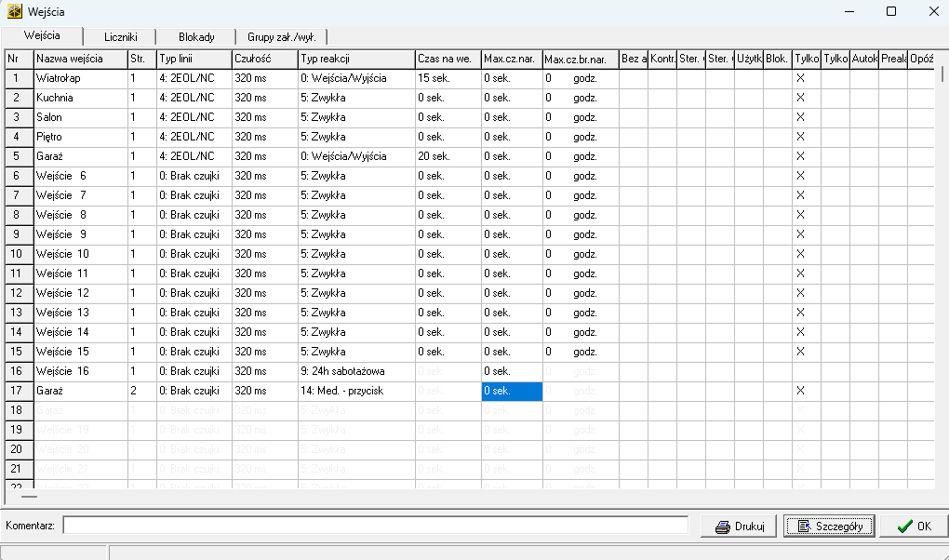
Task: Toggle the X mark in the Wejście 6 row
Action: tap(800, 176)
